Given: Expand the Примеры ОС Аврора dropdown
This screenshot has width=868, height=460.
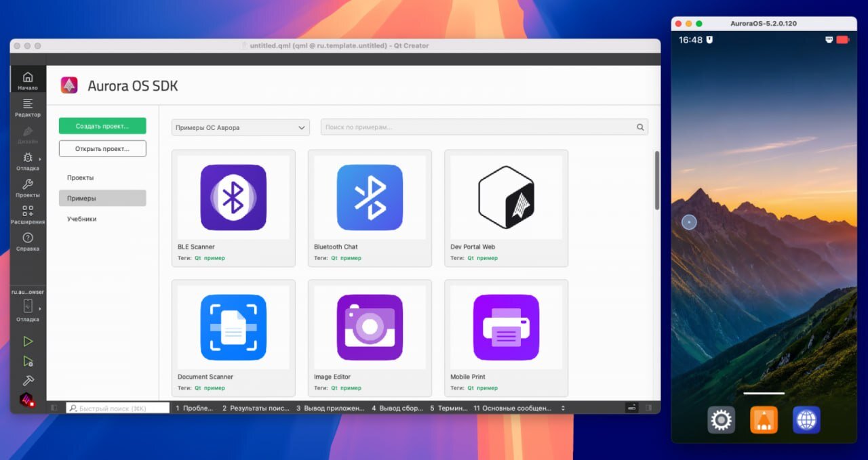Looking at the screenshot, I should (x=241, y=127).
